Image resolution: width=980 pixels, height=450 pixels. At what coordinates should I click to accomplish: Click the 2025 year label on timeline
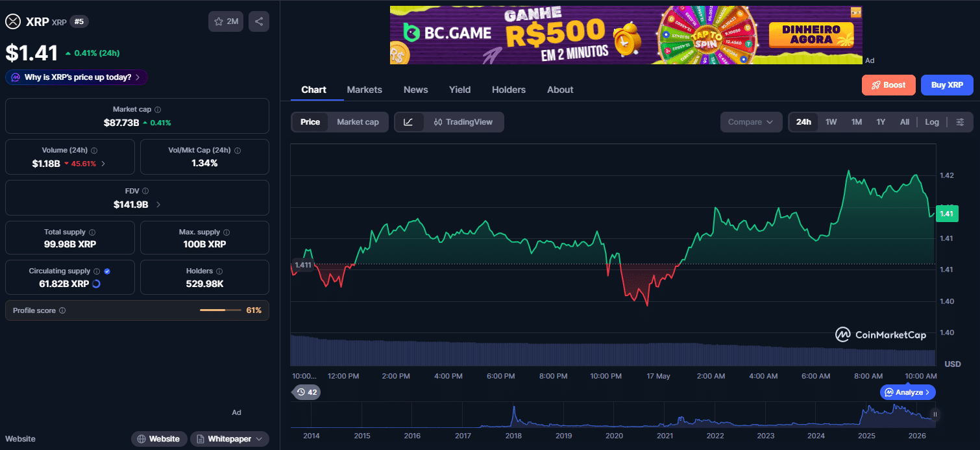pyautogui.click(x=866, y=436)
